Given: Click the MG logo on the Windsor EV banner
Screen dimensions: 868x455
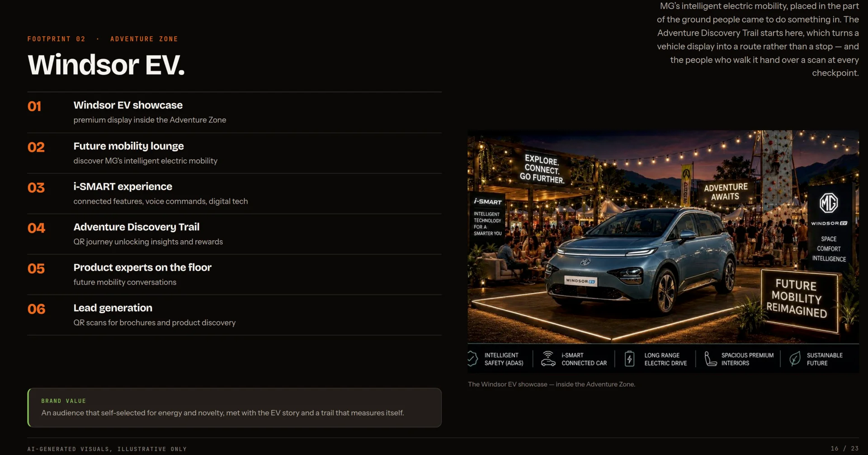Looking at the screenshot, I should (x=829, y=203).
